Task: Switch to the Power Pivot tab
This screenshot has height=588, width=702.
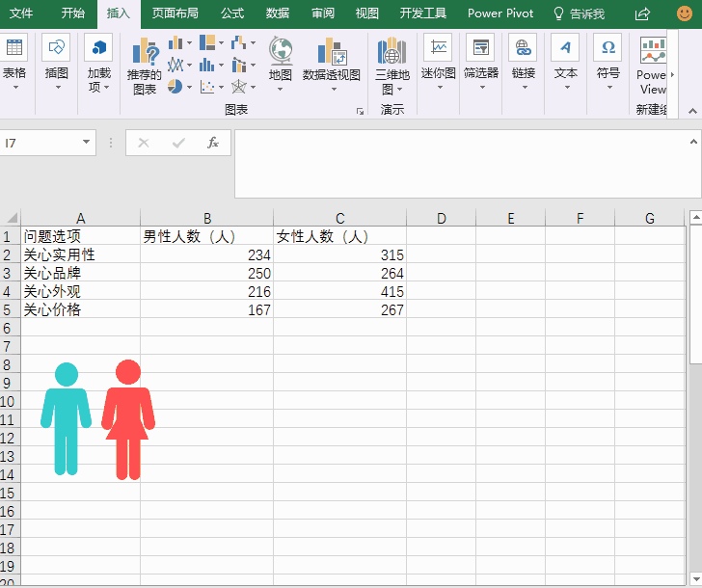Action: point(500,13)
